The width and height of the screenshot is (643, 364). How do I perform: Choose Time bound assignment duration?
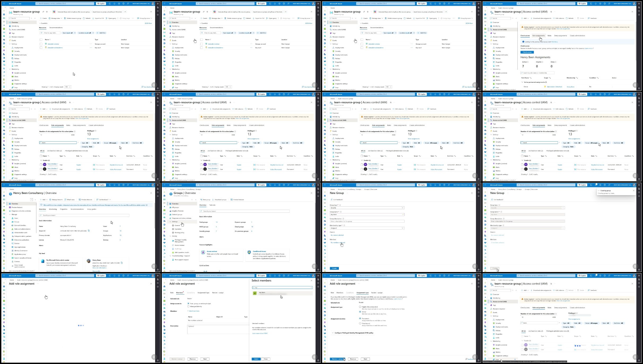click(x=360, y=323)
